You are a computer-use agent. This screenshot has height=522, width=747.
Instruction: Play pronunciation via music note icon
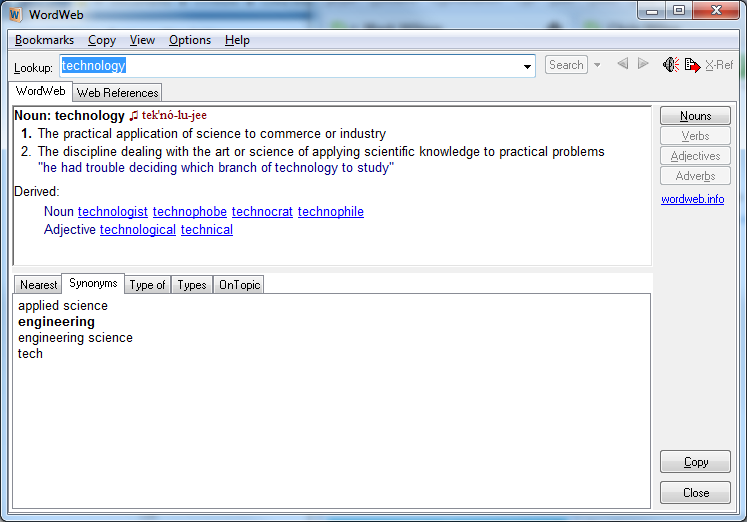[134, 115]
